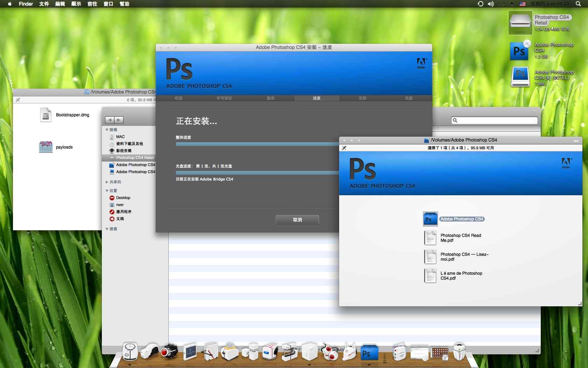Image resolution: width=588 pixels, height=368 pixels.
Task: Click customize toolbar icon in left Finder window
Action: click(x=18, y=100)
